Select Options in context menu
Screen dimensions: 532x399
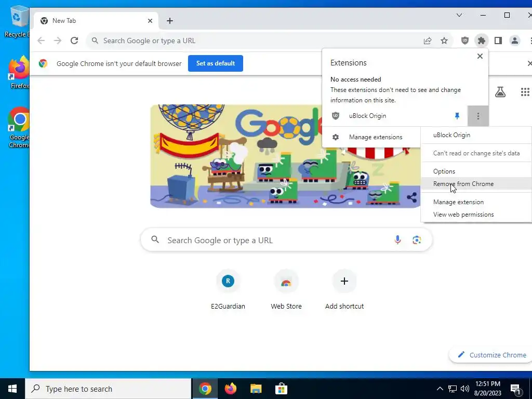(x=476, y=171)
